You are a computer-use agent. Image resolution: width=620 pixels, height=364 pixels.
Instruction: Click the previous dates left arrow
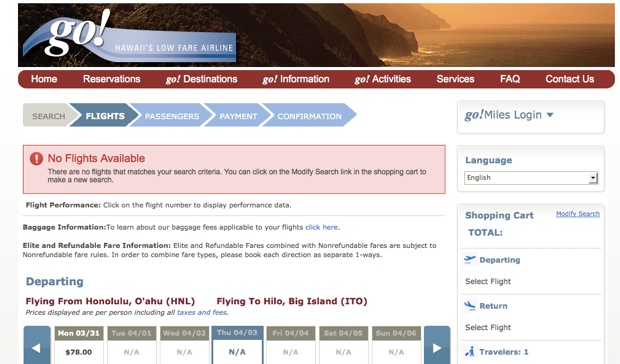coord(37,345)
